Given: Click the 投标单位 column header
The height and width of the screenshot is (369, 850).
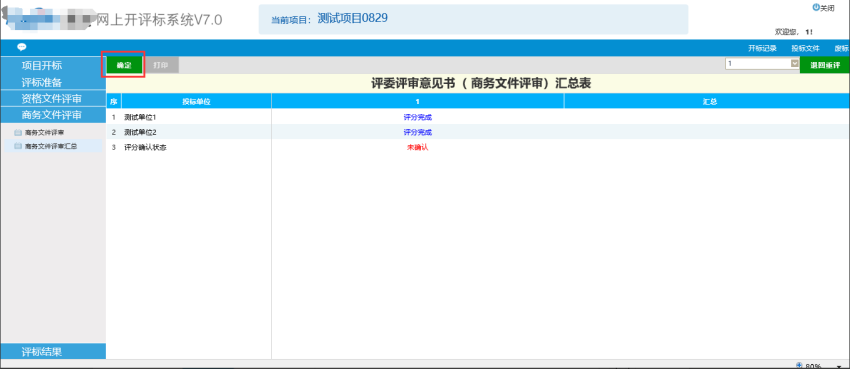Looking at the screenshot, I should 196,101.
